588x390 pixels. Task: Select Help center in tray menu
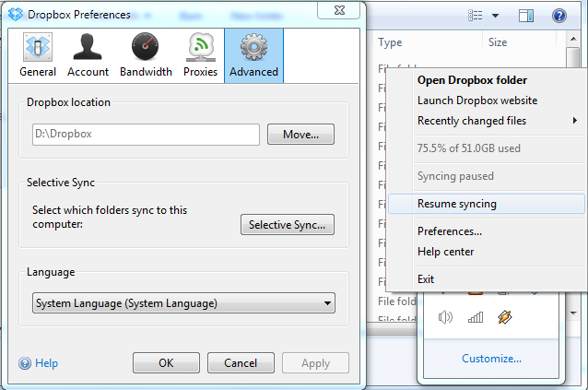click(487, 252)
